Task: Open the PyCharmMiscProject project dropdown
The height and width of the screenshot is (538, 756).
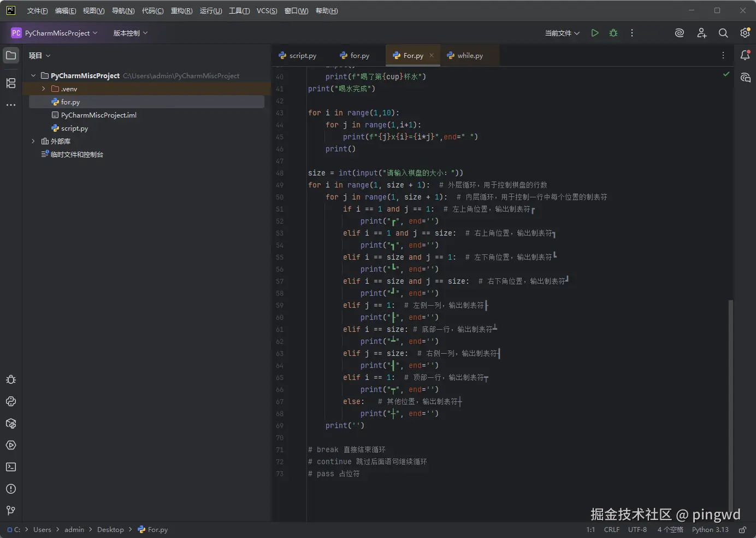Action: tap(55, 33)
